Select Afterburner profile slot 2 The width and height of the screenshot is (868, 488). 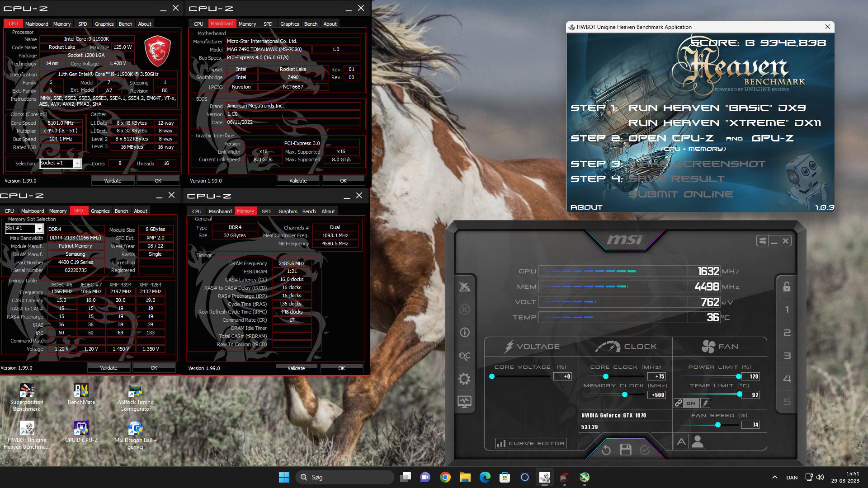point(787,333)
